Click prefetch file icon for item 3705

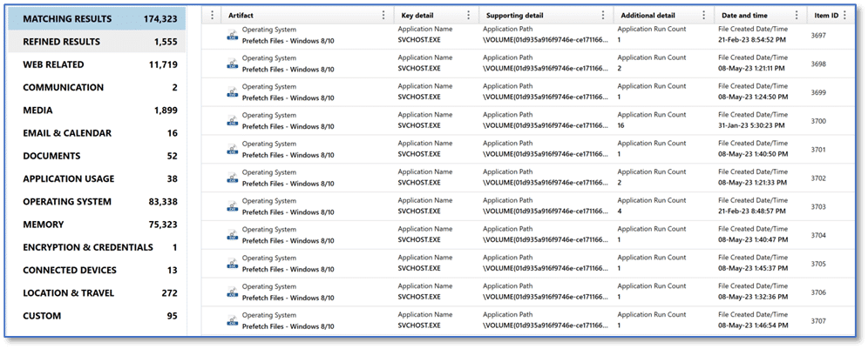(x=233, y=264)
